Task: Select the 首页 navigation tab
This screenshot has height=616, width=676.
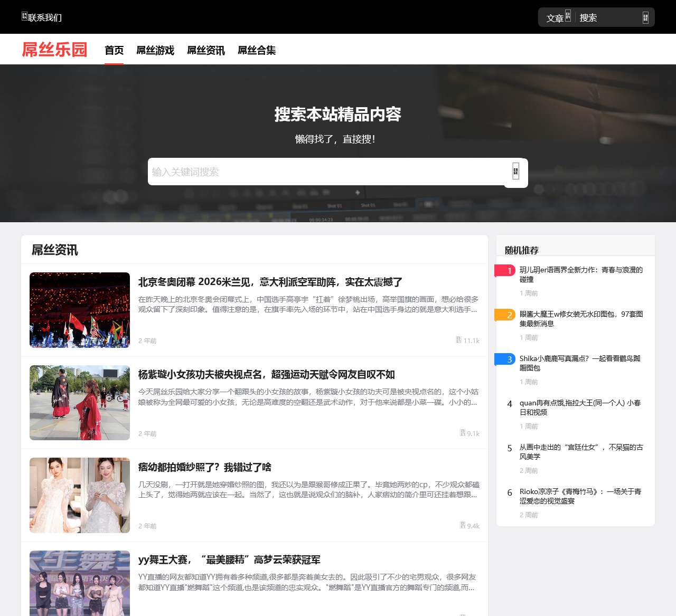Action: pos(114,50)
